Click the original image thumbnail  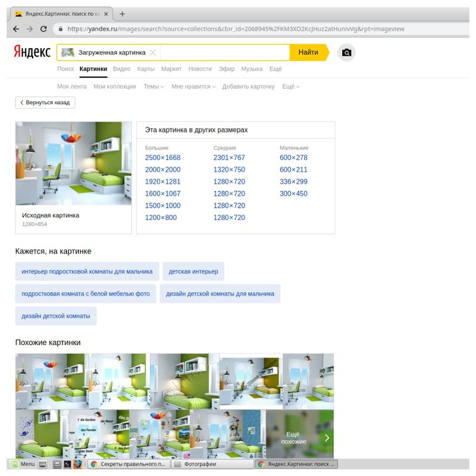coord(73,162)
